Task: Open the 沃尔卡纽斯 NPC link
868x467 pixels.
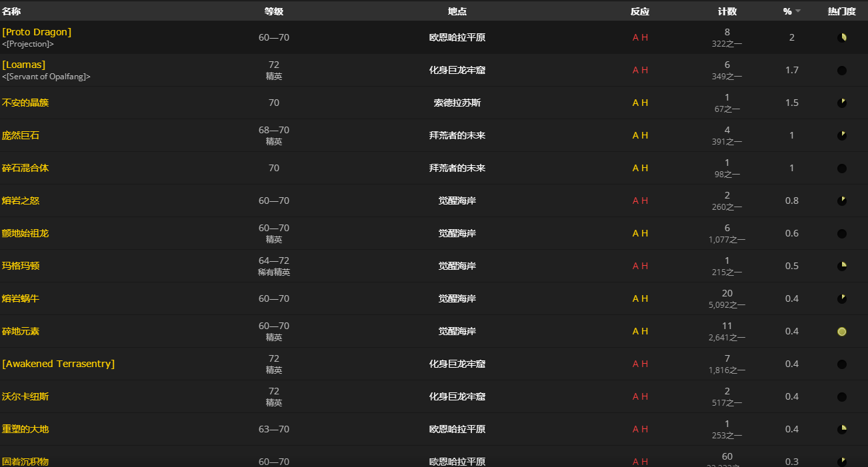Action: click(x=25, y=396)
